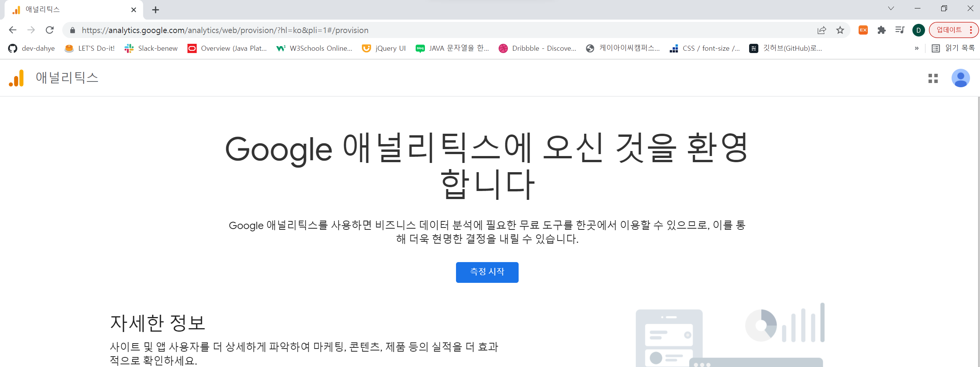The image size is (980, 367).
Task: Expand the tab search chevron
Action: click(x=891, y=8)
